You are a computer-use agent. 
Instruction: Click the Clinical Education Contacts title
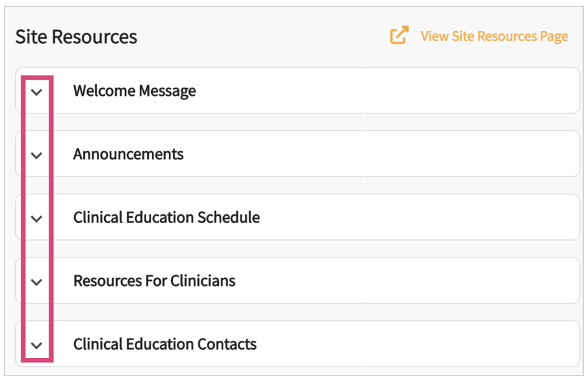click(165, 344)
